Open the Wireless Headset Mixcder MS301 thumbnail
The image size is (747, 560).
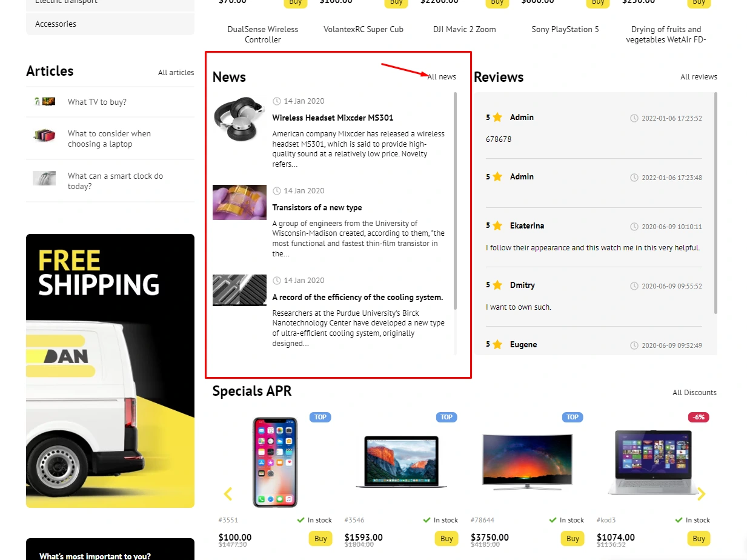pyautogui.click(x=239, y=118)
